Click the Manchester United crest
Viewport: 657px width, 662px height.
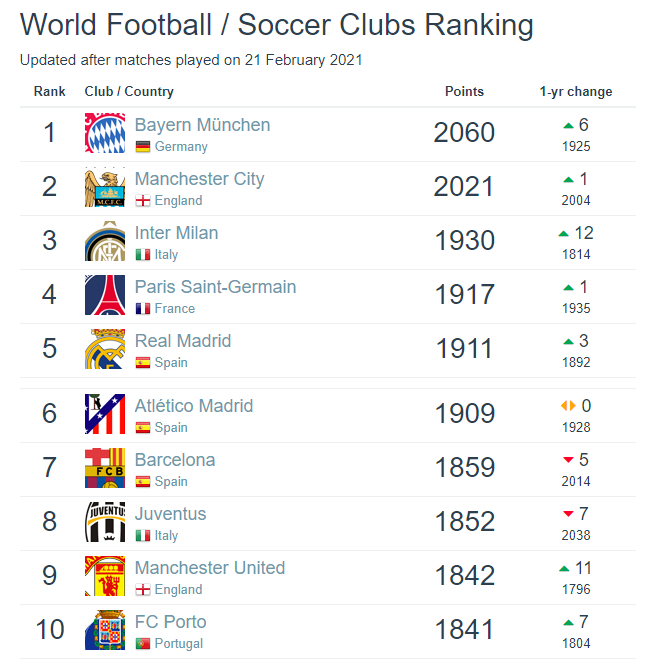pos(105,576)
